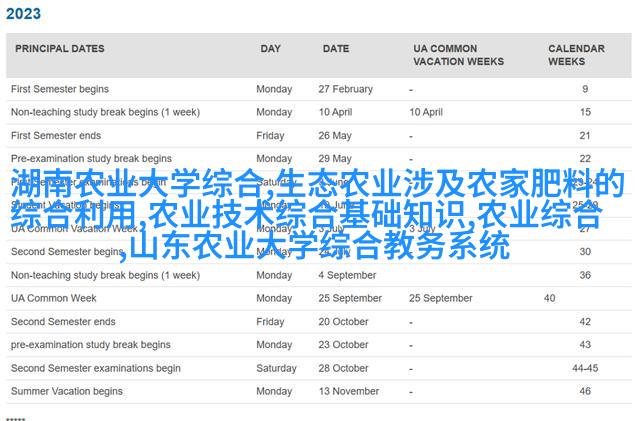Select "pre-examination study break begins" in the 23 October row
This screenshot has width=640, height=421.
coord(91,345)
